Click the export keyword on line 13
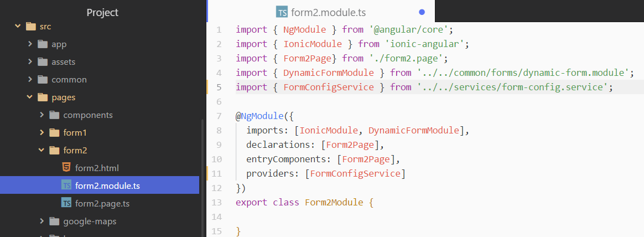This screenshot has height=237, width=644. pos(251,203)
